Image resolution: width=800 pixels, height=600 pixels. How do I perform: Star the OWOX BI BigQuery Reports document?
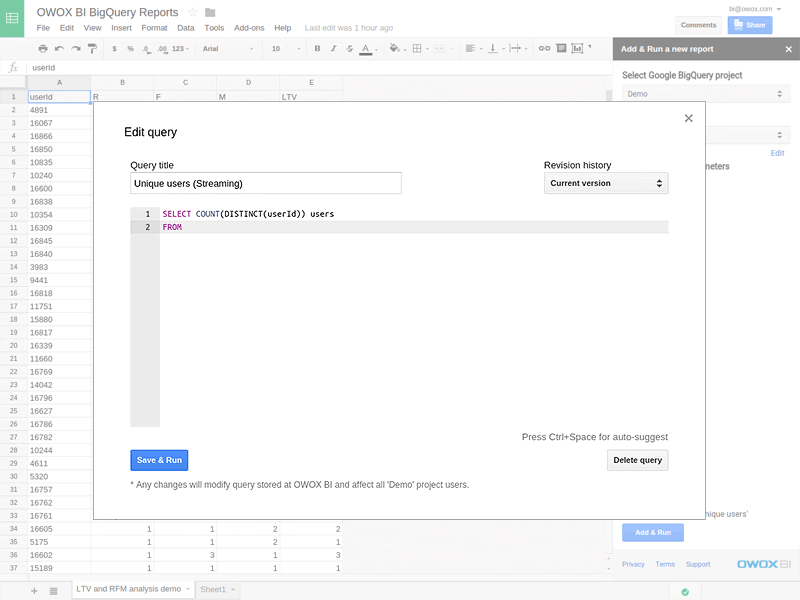(193, 12)
